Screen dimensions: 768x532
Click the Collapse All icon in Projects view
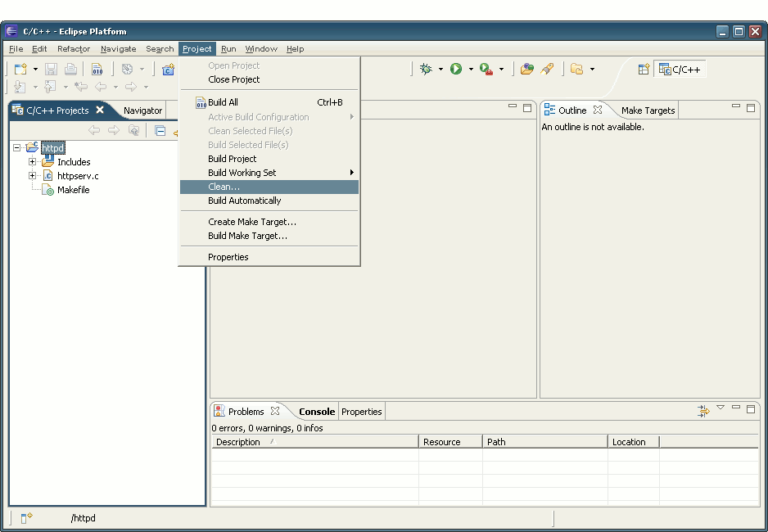point(160,130)
